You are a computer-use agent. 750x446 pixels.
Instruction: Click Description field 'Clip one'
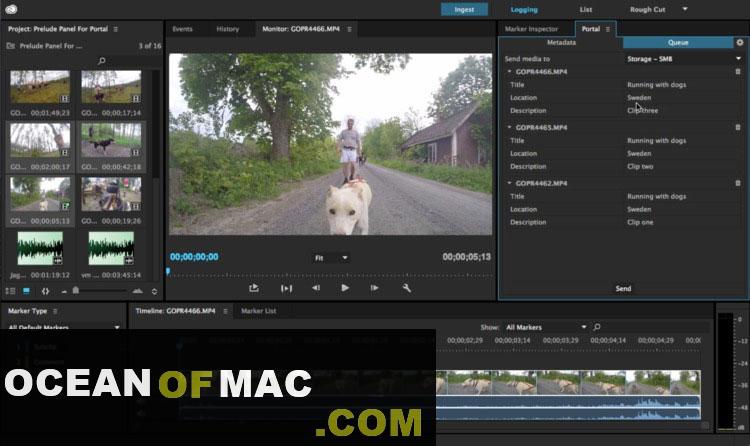coord(640,223)
